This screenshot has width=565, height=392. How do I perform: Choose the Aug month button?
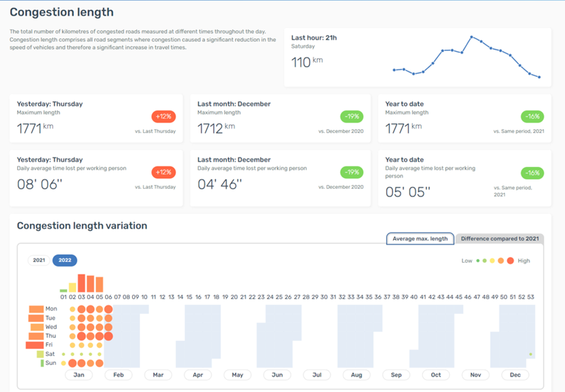[356, 374]
